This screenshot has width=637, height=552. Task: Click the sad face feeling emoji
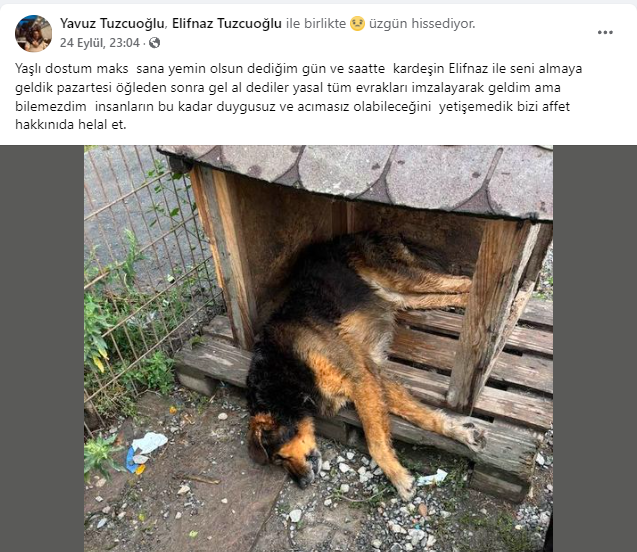[357, 24]
